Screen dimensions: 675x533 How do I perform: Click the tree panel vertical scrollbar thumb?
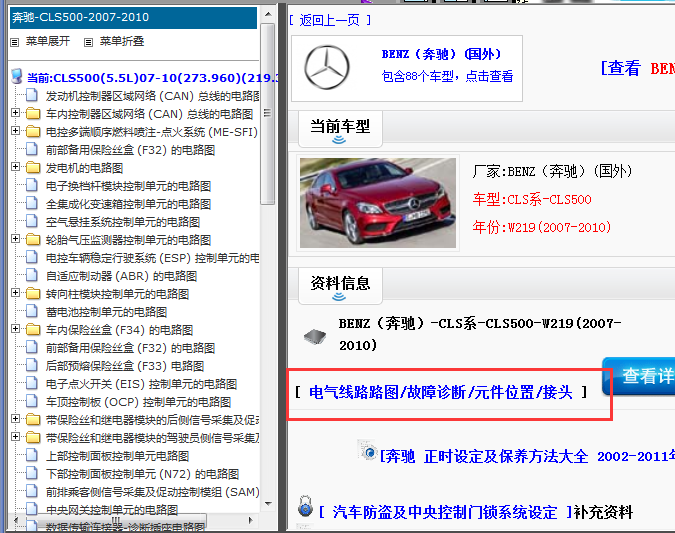click(268, 114)
